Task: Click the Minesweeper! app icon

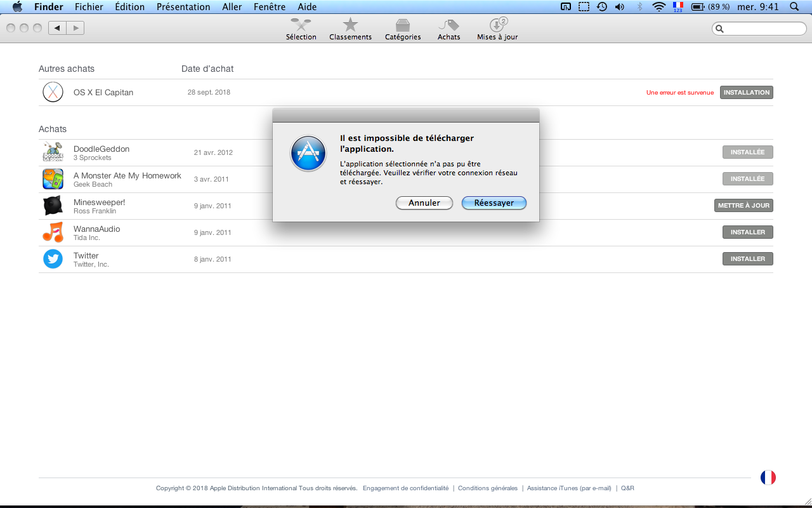Action: click(x=53, y=206)
